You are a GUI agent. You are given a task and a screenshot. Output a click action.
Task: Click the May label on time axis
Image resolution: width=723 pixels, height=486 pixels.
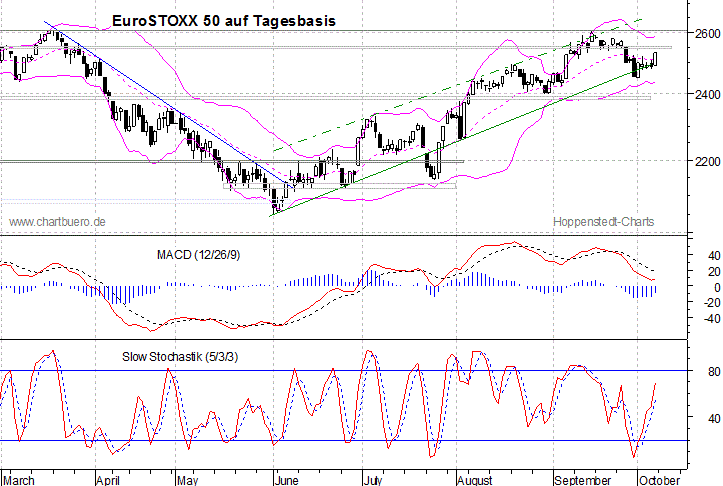coord(188,480)
